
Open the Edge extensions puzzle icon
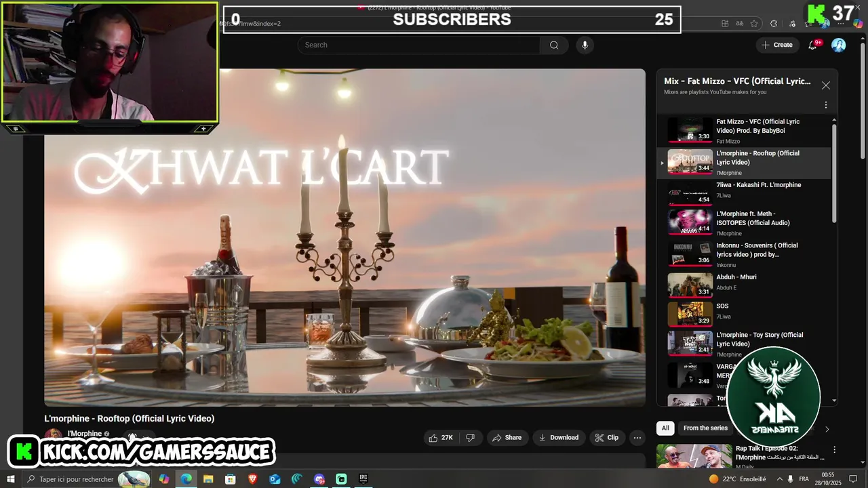point(774,24)
